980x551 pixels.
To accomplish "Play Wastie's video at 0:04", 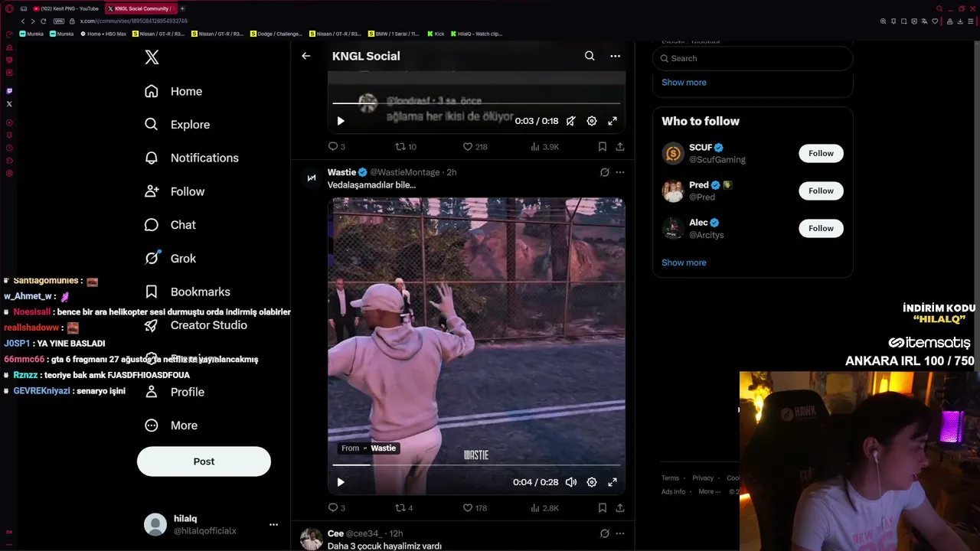I will click(341, 482).
